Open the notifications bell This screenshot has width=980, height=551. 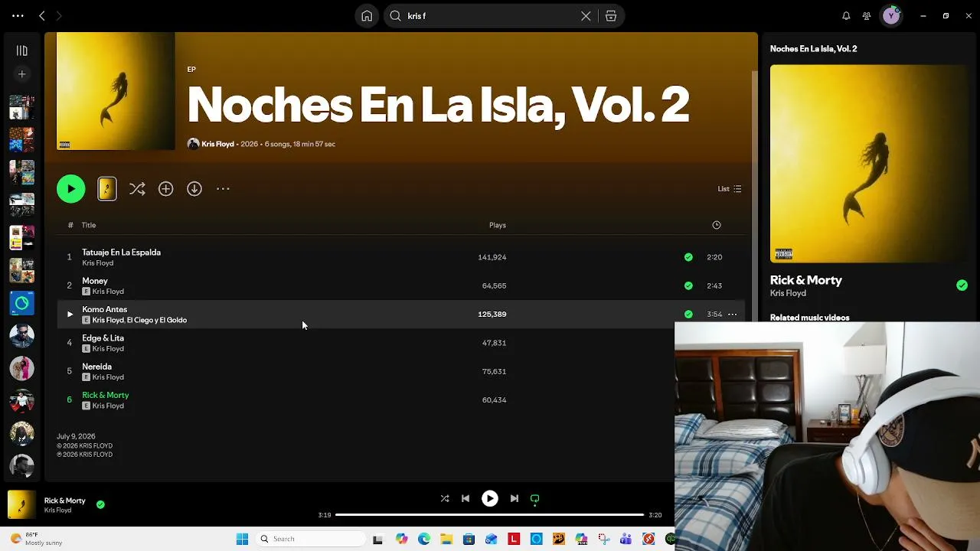[x=846, y=16]
